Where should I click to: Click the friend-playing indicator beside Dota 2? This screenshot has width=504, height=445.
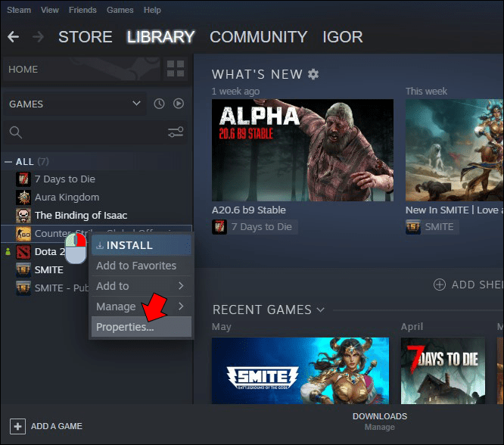8,252
